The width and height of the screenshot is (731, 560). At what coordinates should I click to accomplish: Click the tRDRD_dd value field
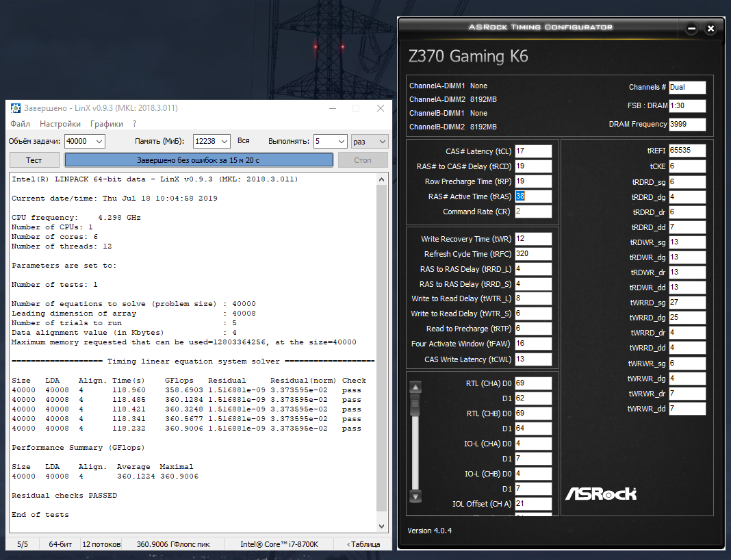click(687, 227)
